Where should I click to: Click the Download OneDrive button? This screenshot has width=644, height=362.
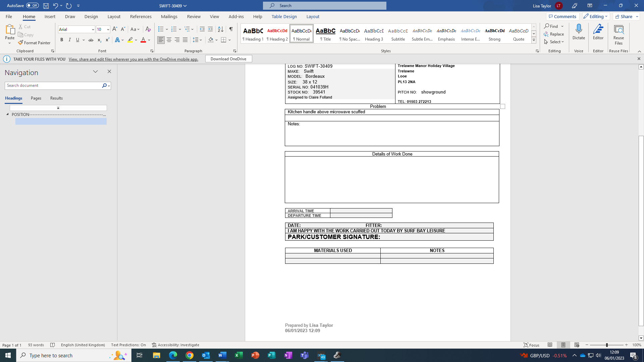click(228, 59)
